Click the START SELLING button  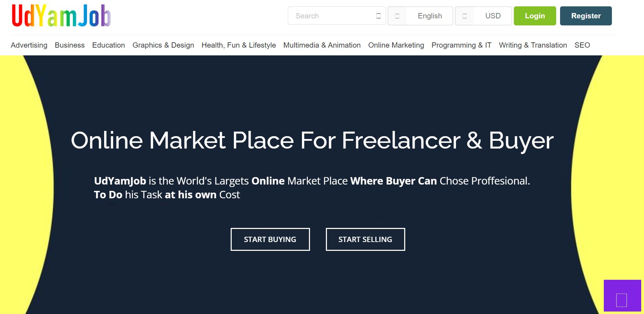coord(365,239)
